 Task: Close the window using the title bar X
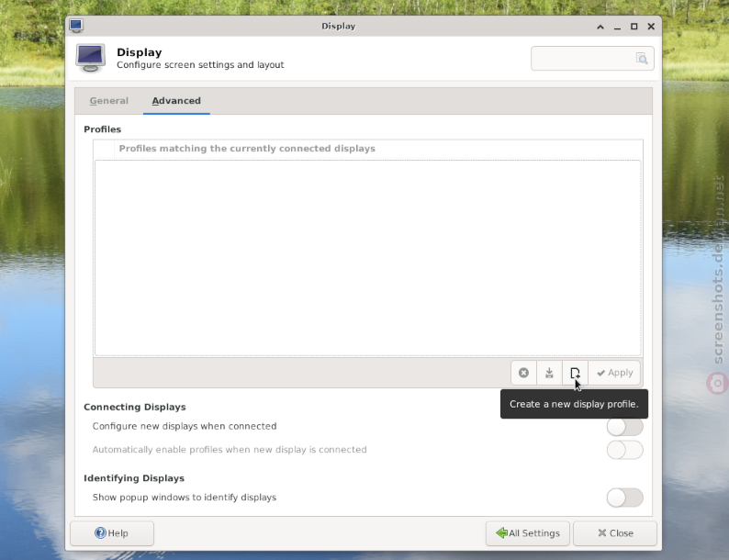(651, 27)
